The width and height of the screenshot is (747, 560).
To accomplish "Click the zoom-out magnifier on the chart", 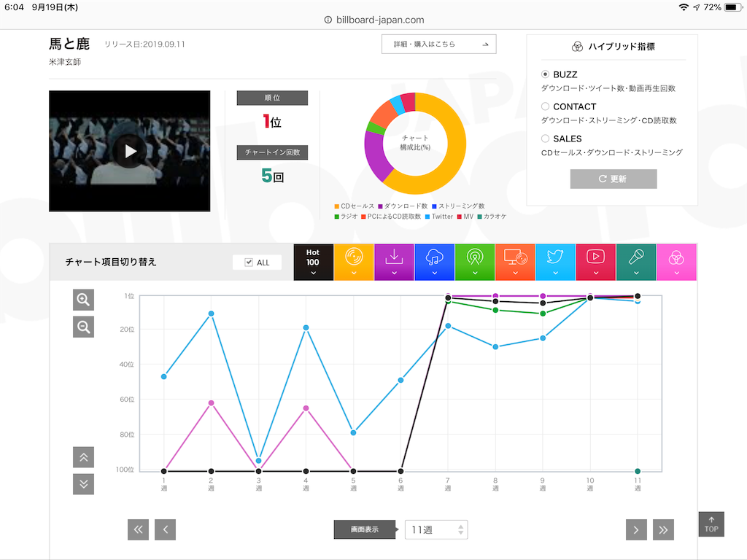I will [82, 326].
